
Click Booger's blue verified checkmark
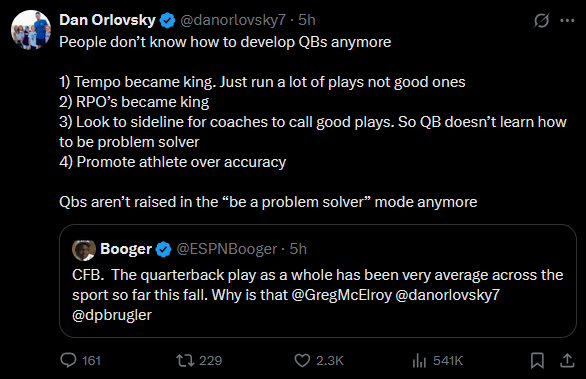[x=163, y=249]
